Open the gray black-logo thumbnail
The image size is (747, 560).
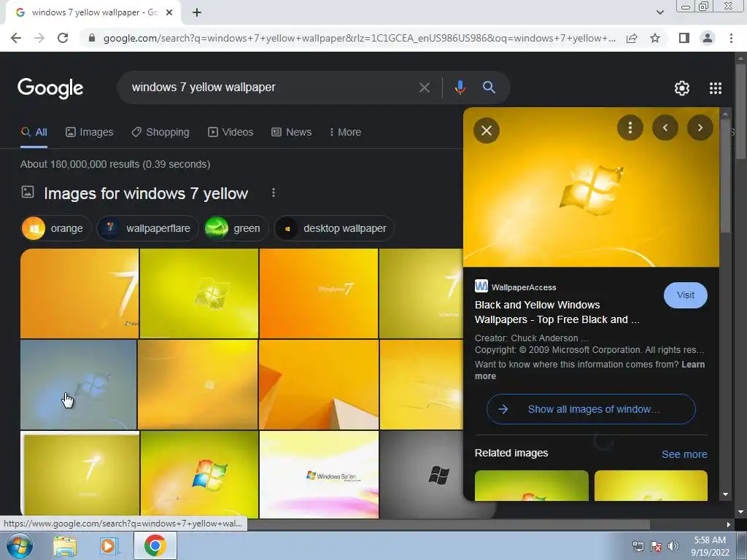(421, 474)
